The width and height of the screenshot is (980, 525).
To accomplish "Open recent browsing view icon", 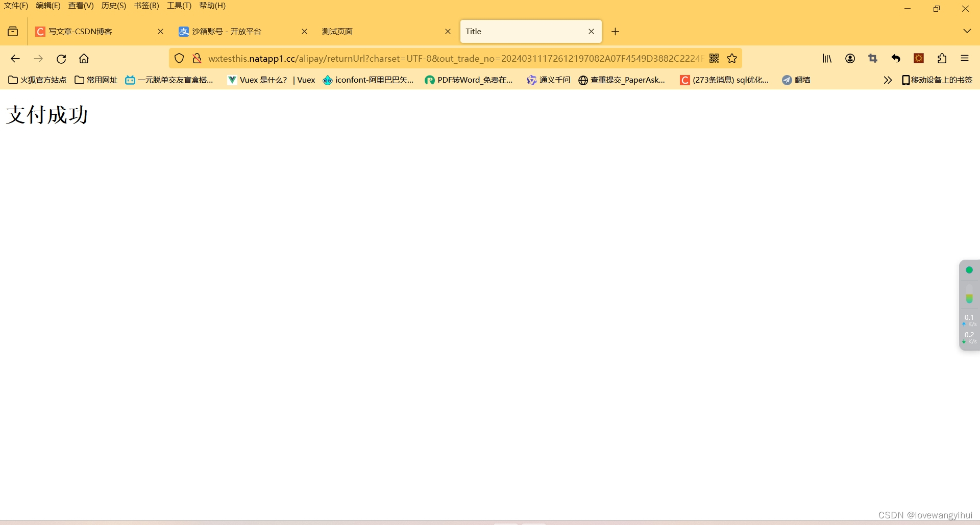I will [x=13, y=32].
